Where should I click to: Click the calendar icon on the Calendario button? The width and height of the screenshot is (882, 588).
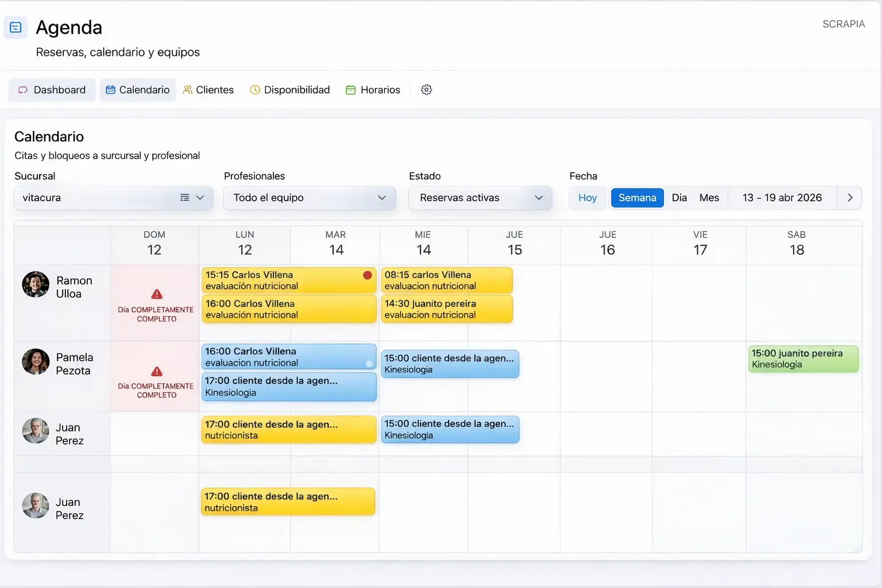[110, 90]
